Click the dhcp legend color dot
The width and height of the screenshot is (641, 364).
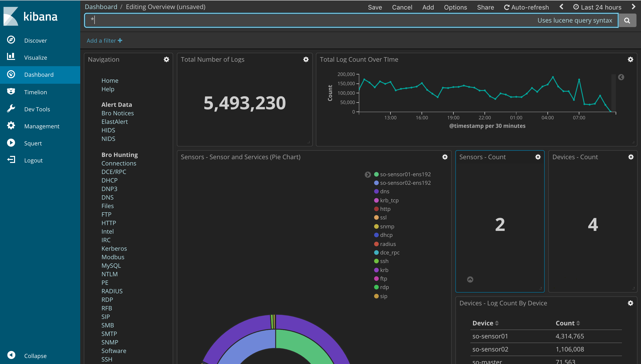376,235
